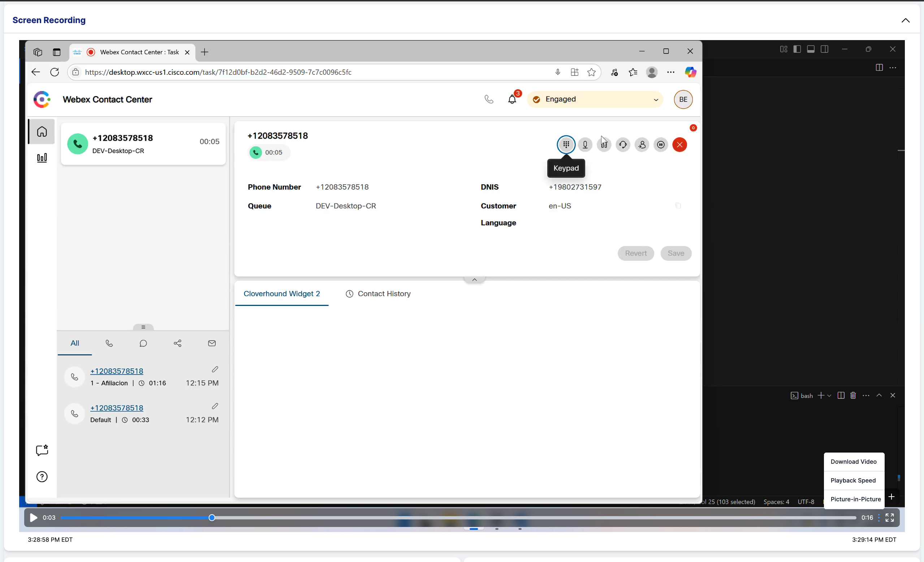Transfer the call using person-arrow icon
Viewport: 924px width, 562px height.
642,145
